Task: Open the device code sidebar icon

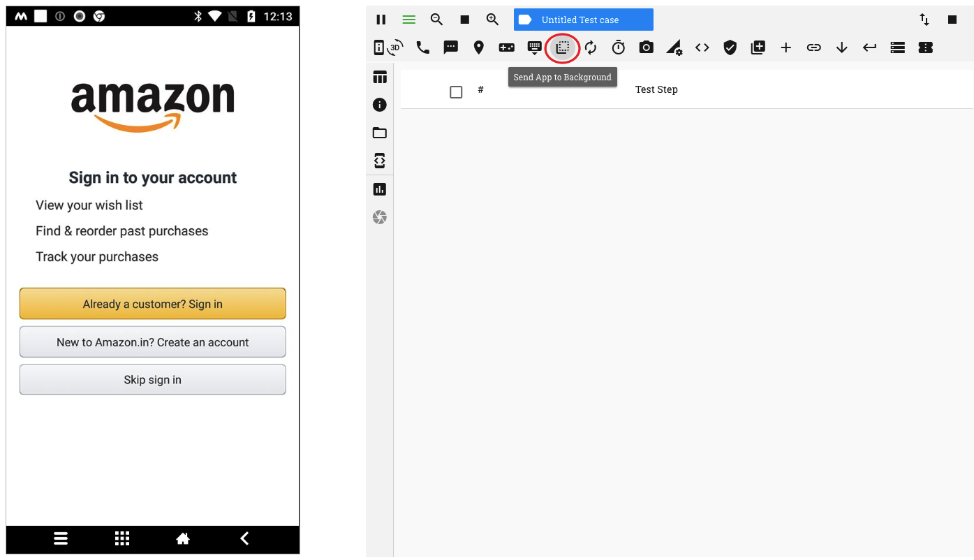Action: pos(380,161)
